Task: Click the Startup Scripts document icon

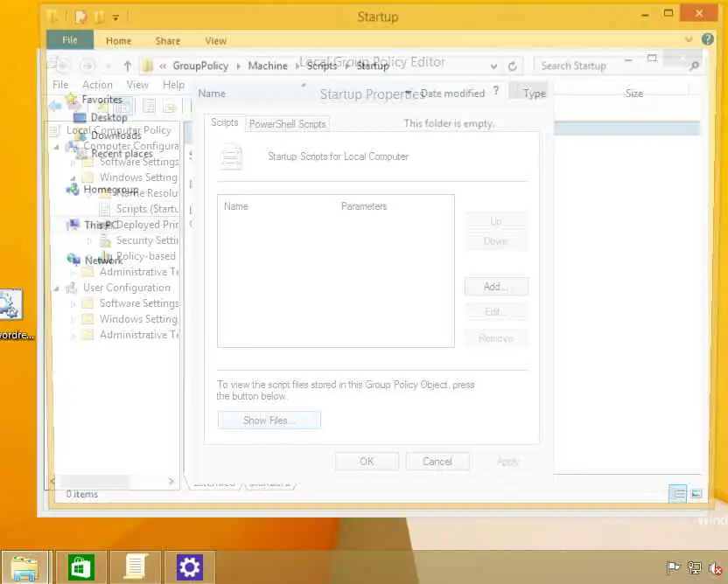Action: tap(231, 156)
